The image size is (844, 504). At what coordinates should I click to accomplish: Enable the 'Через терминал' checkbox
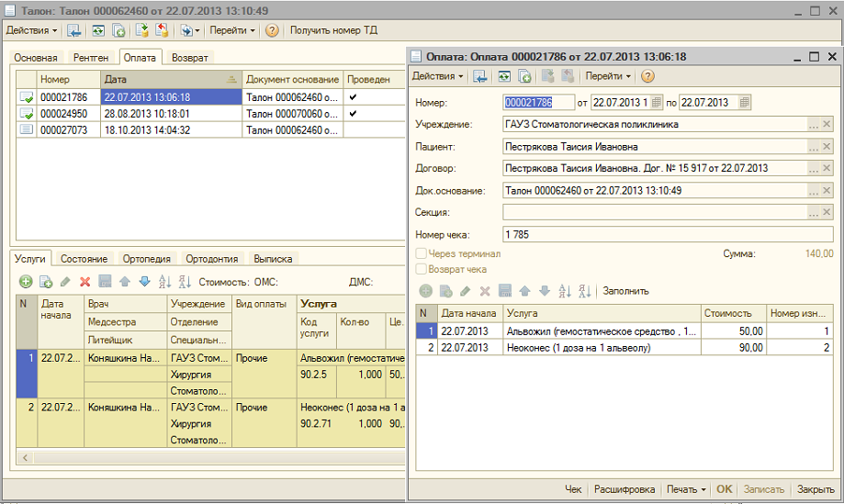click(422, 253)
